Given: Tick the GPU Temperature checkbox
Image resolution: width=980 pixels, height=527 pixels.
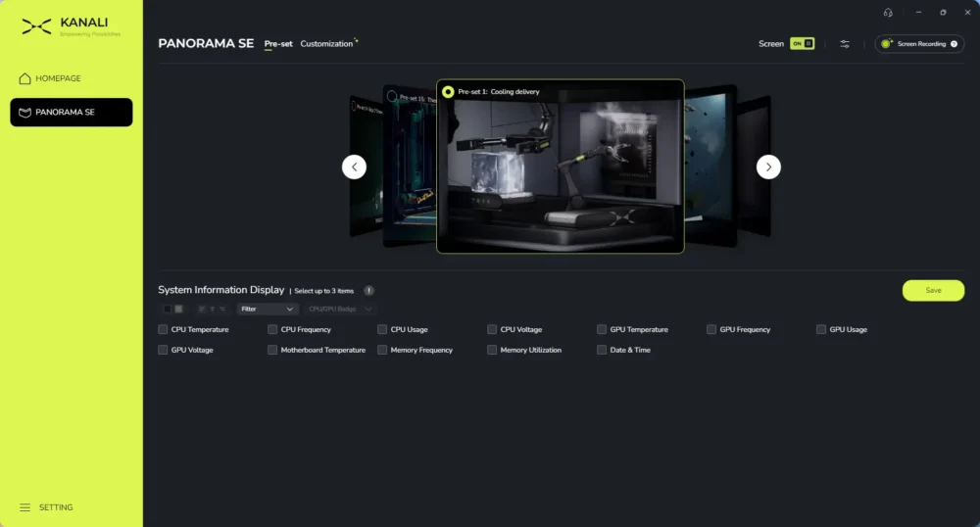Looking at the screenshot, I should pyautogui.click(x=602, y=330).
